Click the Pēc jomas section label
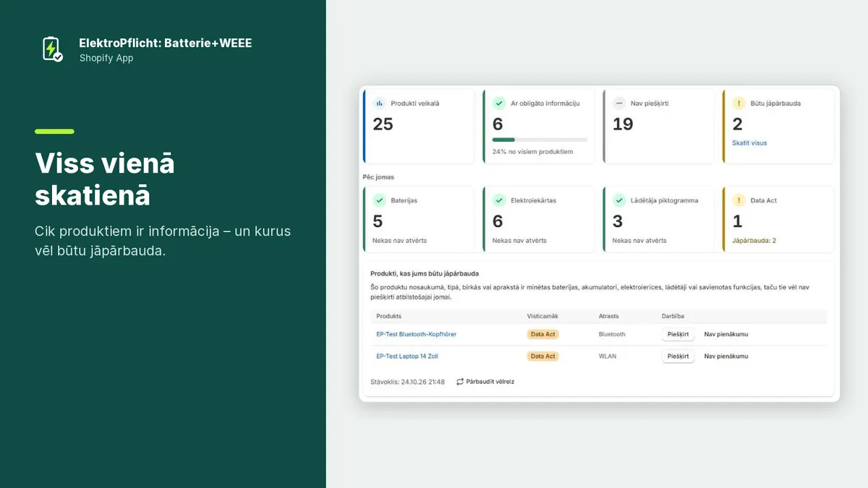This screenshot has height=488, width=868. [x=378, y=176]
